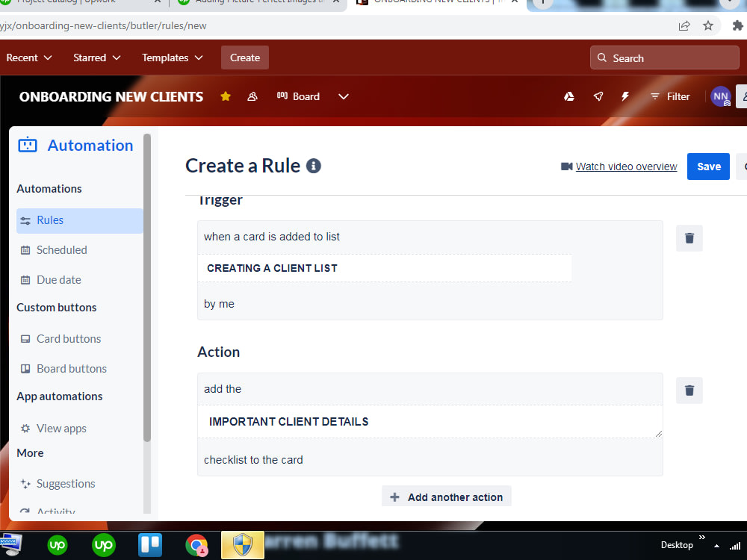Open the Trello app in the taskbar
This screenshot has width=747, height=560.
150,545
